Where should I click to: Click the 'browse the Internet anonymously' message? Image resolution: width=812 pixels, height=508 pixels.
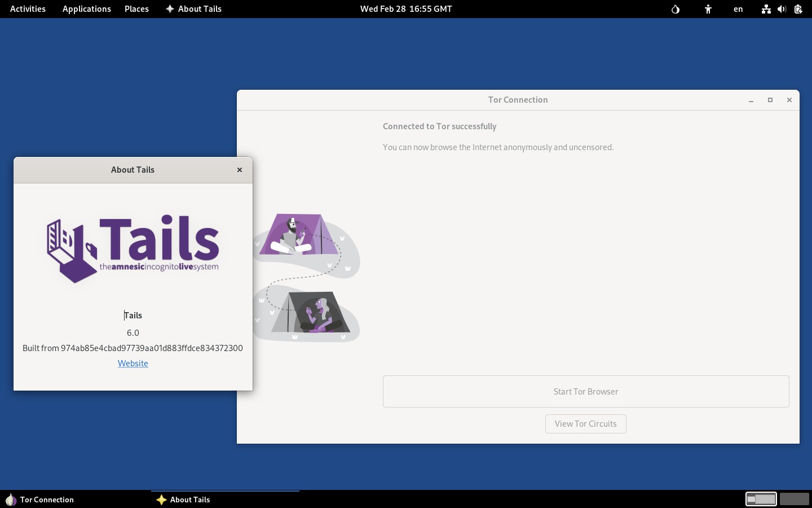498,147
